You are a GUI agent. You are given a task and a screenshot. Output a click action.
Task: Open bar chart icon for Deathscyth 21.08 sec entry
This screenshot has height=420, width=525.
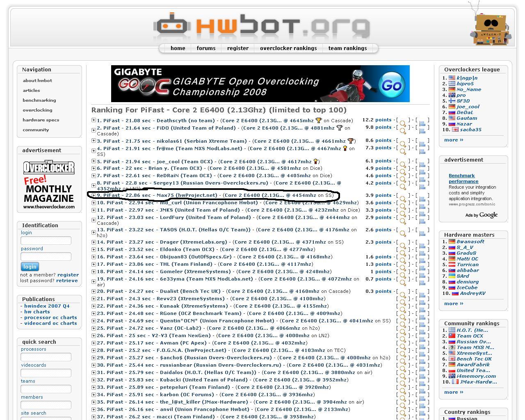[x=422, y=123]
